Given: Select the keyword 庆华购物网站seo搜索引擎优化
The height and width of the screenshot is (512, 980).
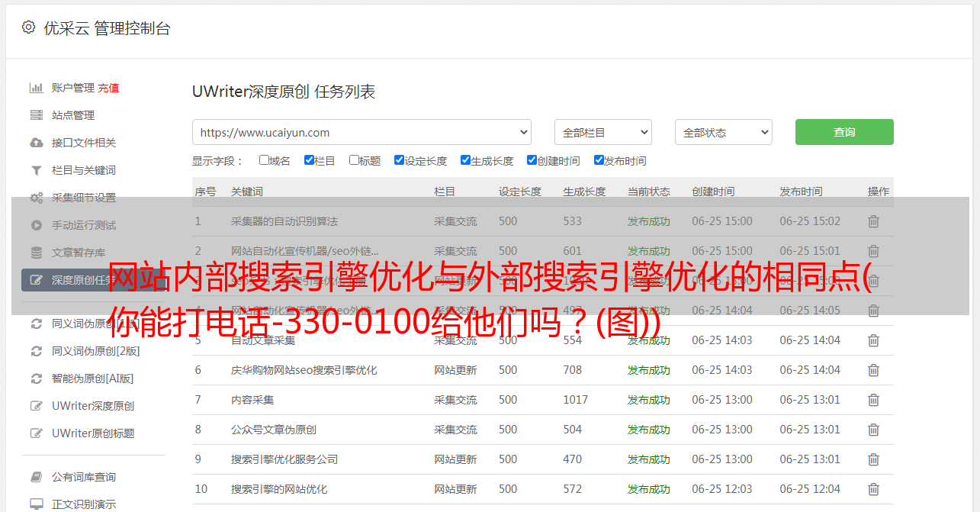Looking at the screenshot, I should (x=304, y=370).
